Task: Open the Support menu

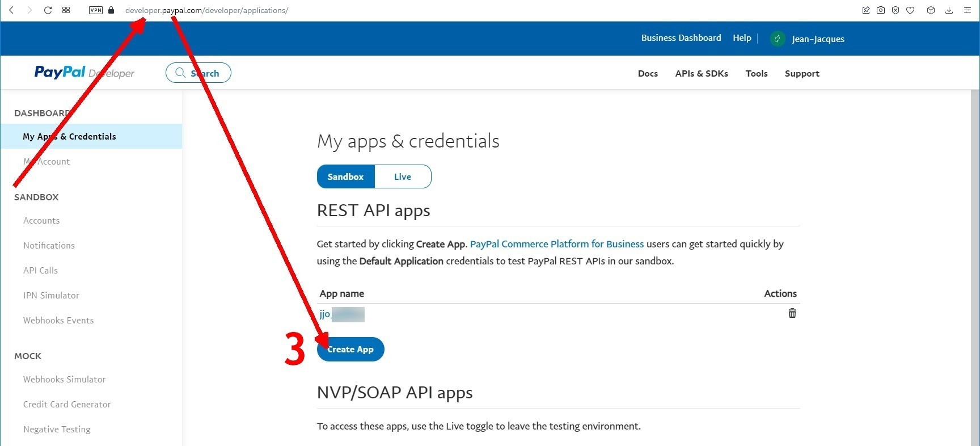Action: 802,73
